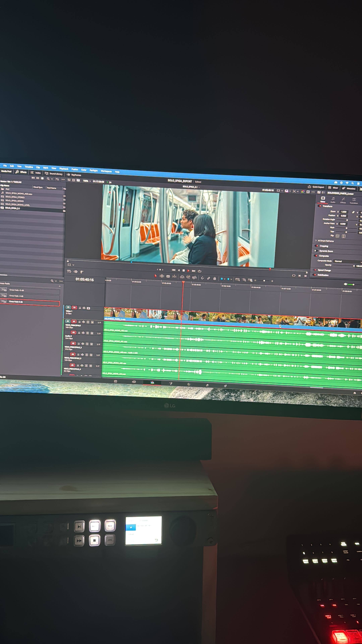Open the Sound Library panel
362x644 pixels.
[x=53, y=174]
